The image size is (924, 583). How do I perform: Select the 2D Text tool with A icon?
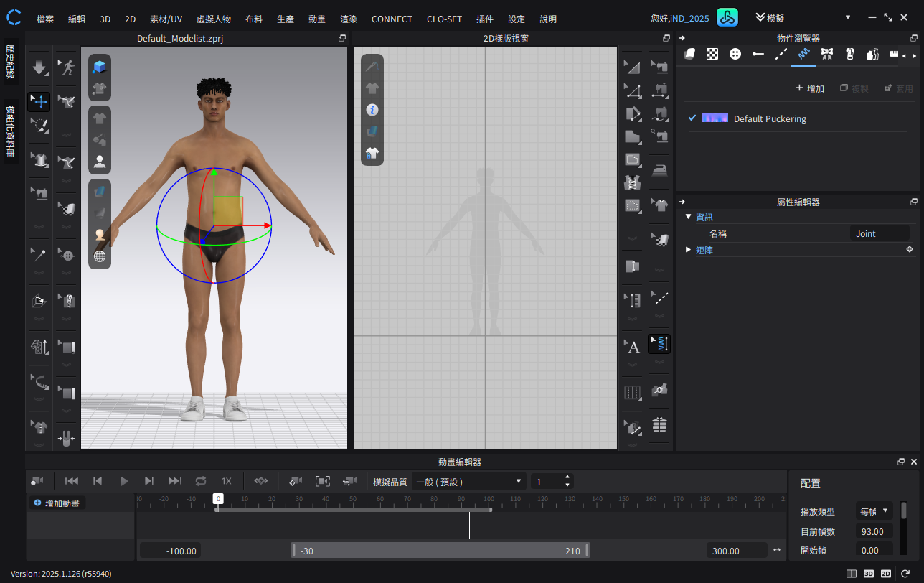[633, 348]
